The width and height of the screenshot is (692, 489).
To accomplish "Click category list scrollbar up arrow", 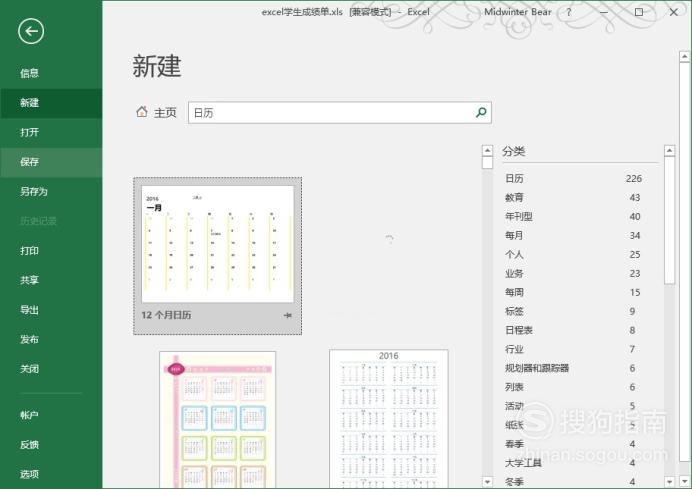I will (x=669, y=150).
